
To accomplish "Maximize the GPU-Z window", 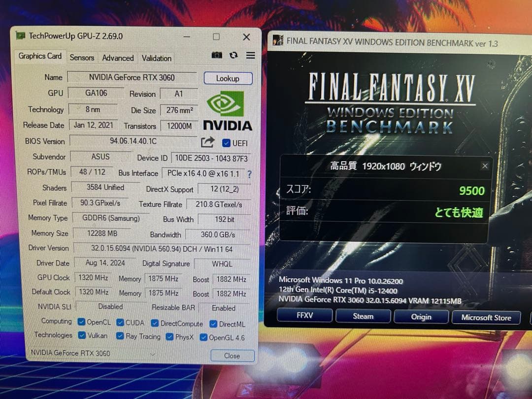I will pyautogui.click(x=216, y=36).
